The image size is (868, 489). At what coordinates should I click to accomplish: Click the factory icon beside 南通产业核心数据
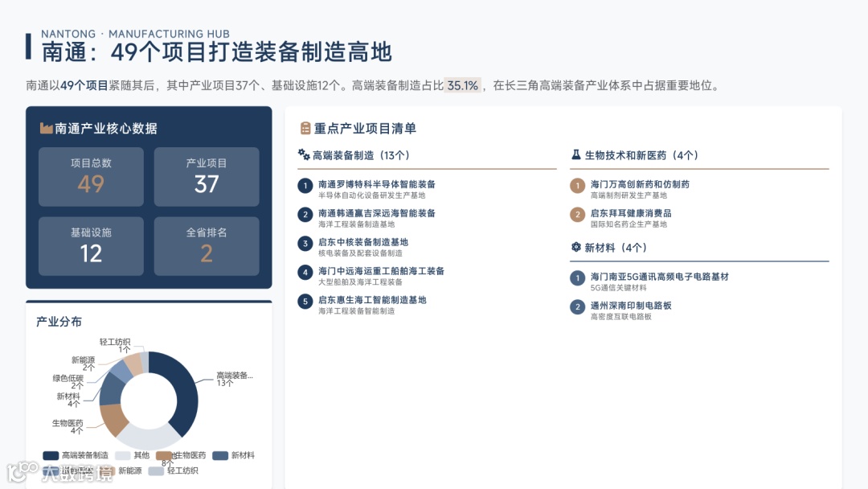tap(46, 129)
